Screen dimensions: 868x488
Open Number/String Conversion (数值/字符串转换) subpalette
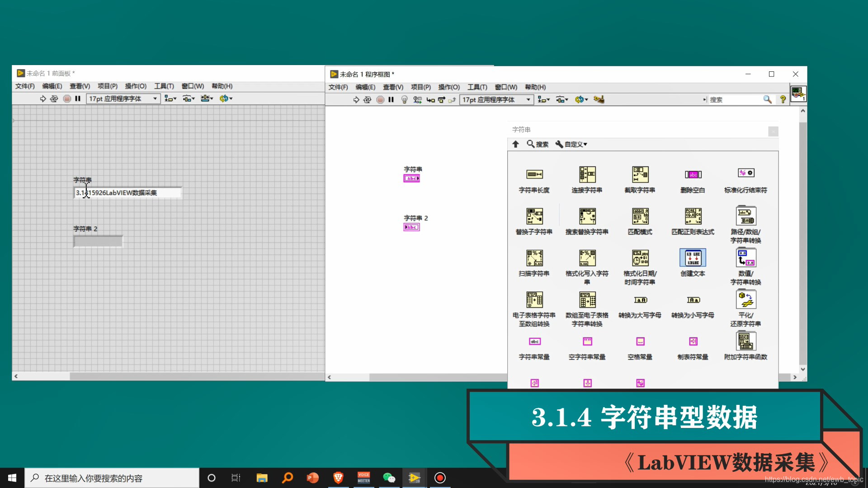[x=746, y=258]
